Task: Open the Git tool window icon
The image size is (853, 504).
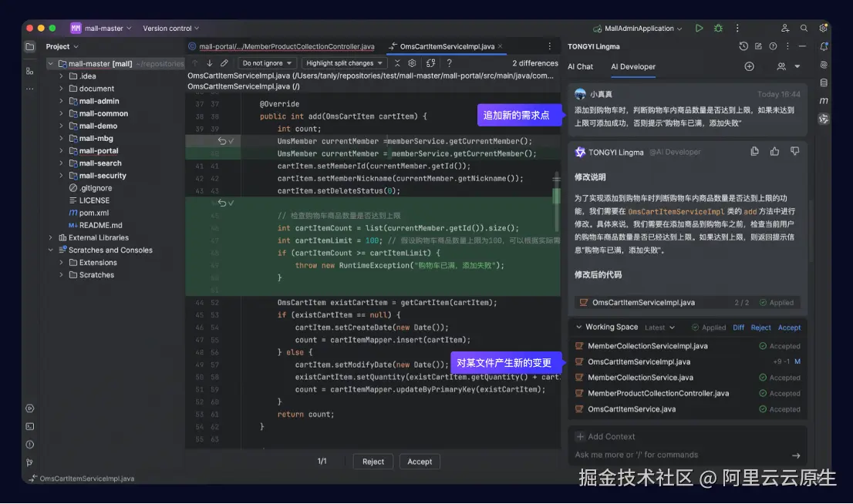Action: click(30, 462)
